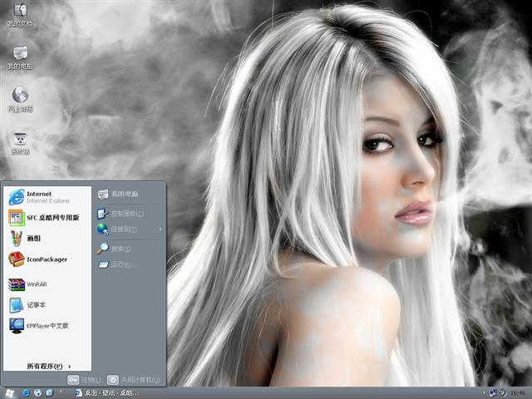Open Internet Explorer quick launch icon
The width and height of the screenshot is (532, 399).
tap(26, 393)
